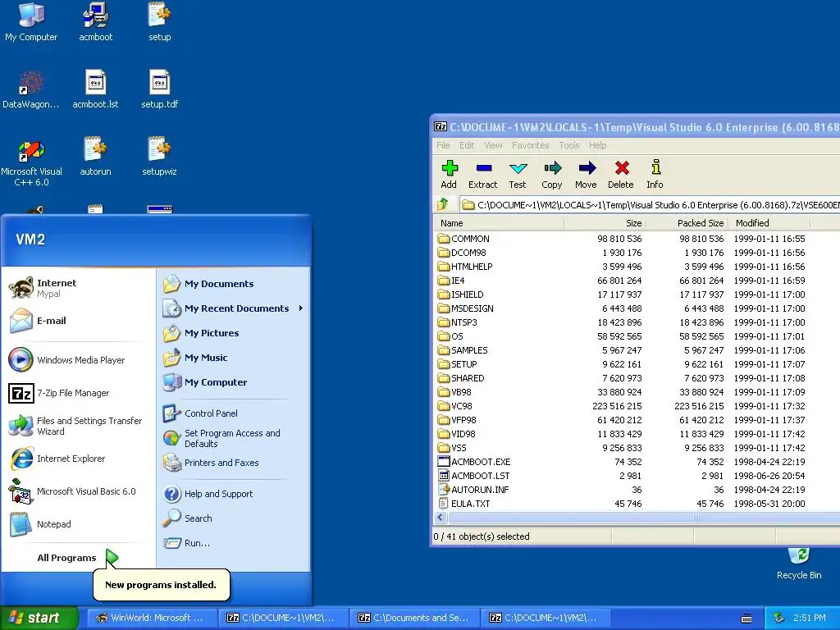Click the keyboard icon in system tray
The image size is (840, 630).
click(x=746, y=619)
